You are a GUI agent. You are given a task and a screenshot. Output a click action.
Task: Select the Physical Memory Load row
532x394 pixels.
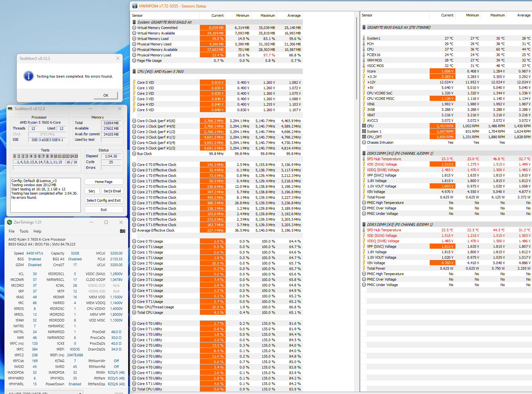217,55
